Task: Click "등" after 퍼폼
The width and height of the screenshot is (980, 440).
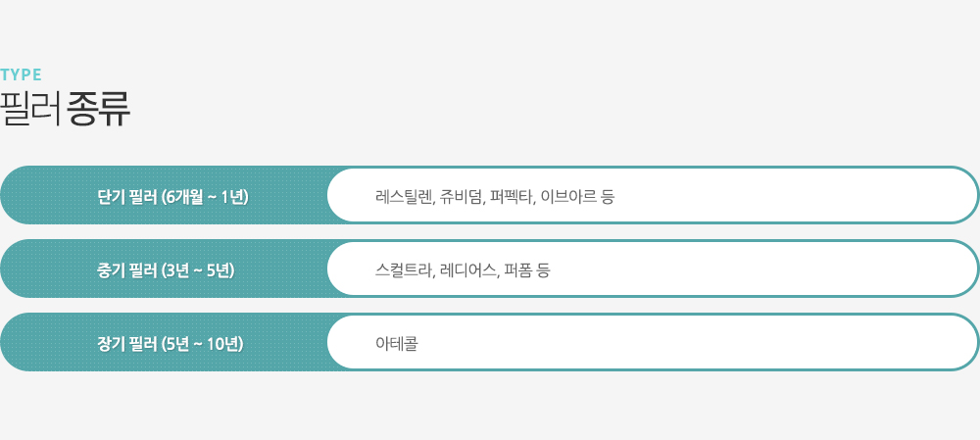Action: pos(544,269)
